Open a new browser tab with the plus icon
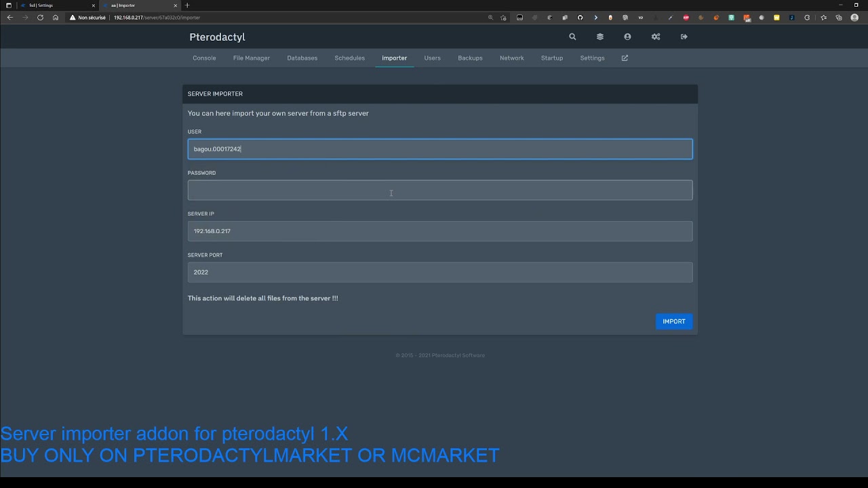This screenshot has width=868, height=488. [x=187, y=5]
